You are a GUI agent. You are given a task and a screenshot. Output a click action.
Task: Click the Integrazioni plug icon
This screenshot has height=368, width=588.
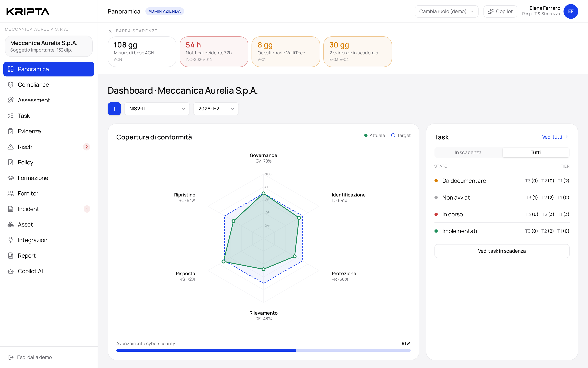pos(10,240)
